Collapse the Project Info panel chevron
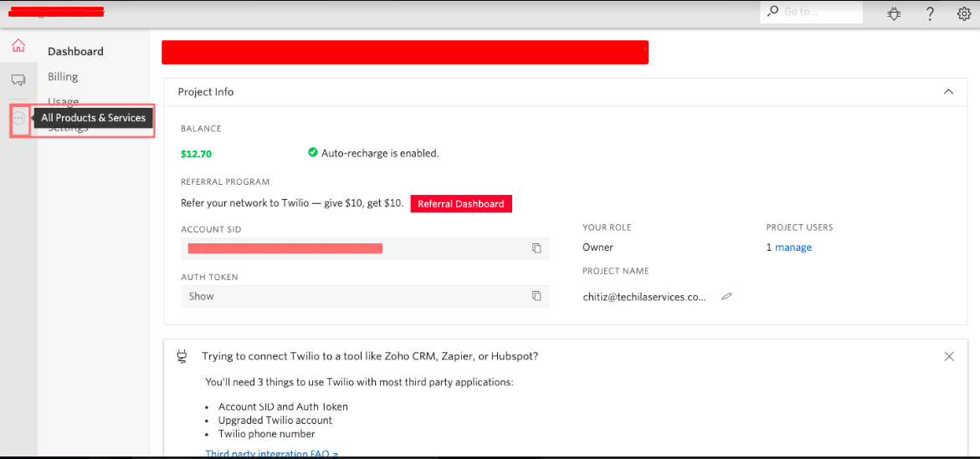Viewport: 980px width, 459px height. point(948,92)
